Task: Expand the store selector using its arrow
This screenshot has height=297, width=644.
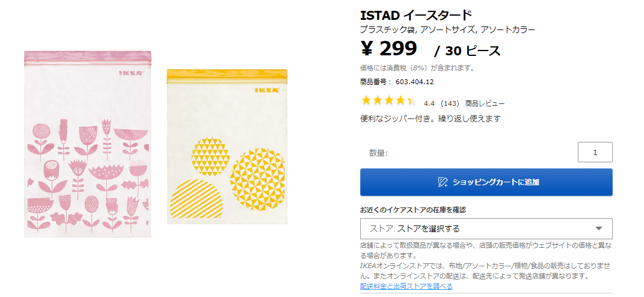Action: pyautogui.click(x=598, y=228)
